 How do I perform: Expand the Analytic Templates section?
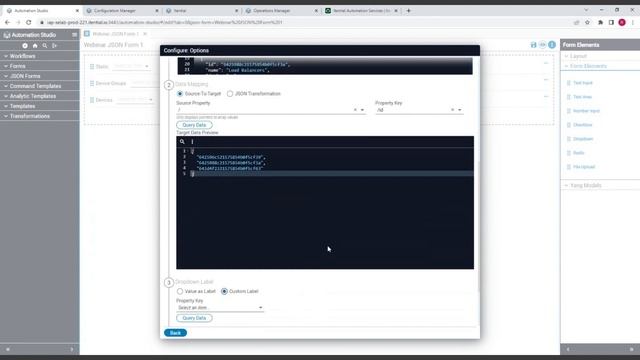[40, 96]
